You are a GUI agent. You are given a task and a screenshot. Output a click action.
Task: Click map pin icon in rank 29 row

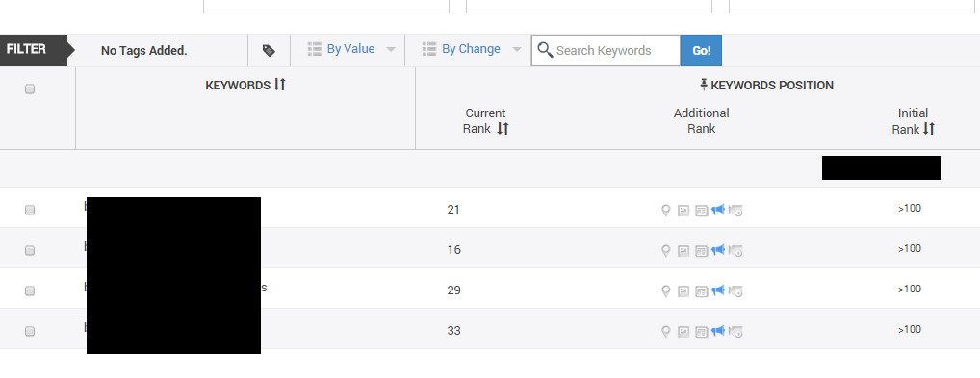tap(665, 291)
